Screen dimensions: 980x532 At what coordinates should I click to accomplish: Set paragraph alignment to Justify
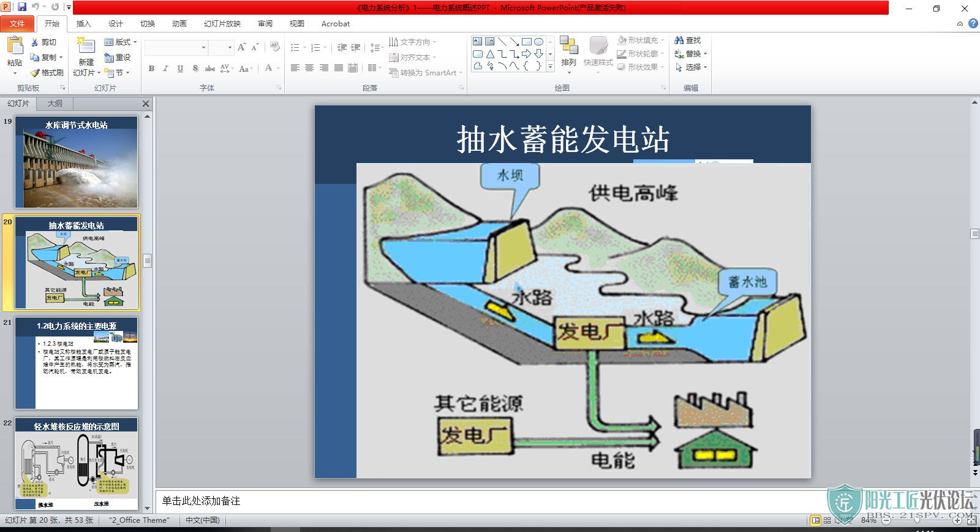339,68
